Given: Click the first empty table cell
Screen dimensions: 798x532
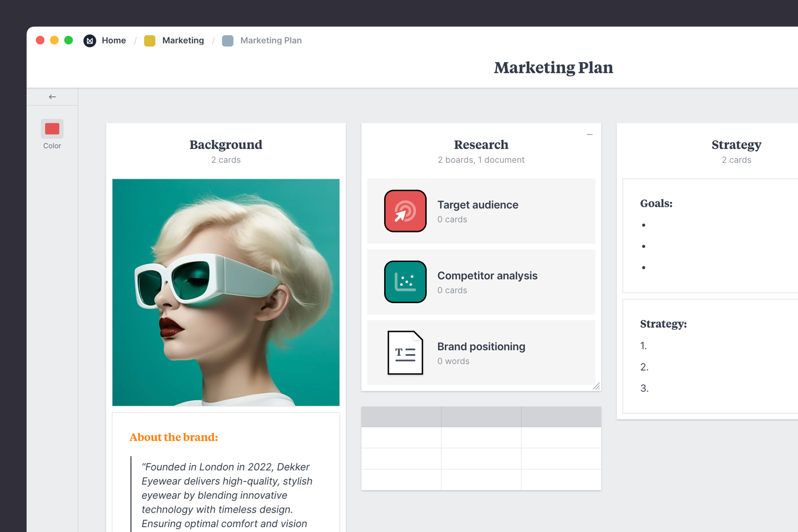Looking at the screenshot, I should [401, 437].
